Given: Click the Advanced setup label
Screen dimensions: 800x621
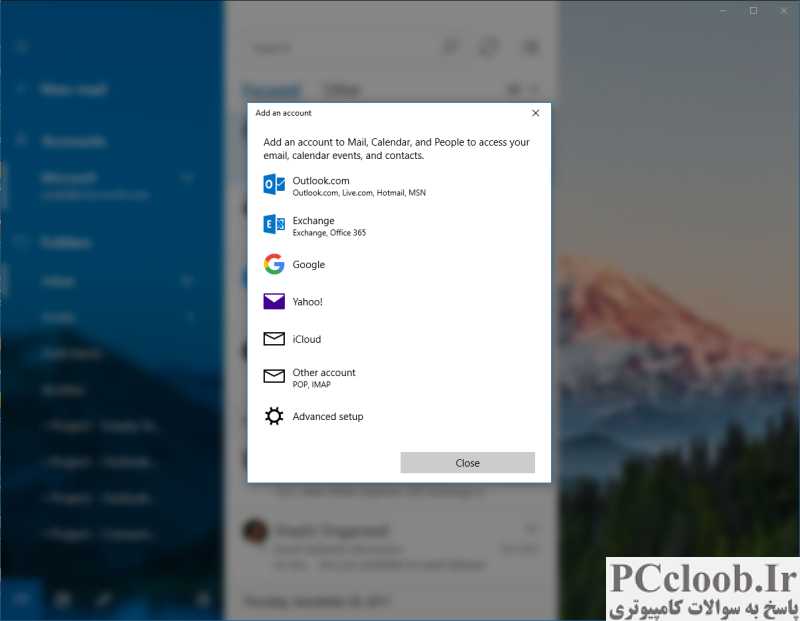Looking at the screenshot, I should click(x=328, y=416).
